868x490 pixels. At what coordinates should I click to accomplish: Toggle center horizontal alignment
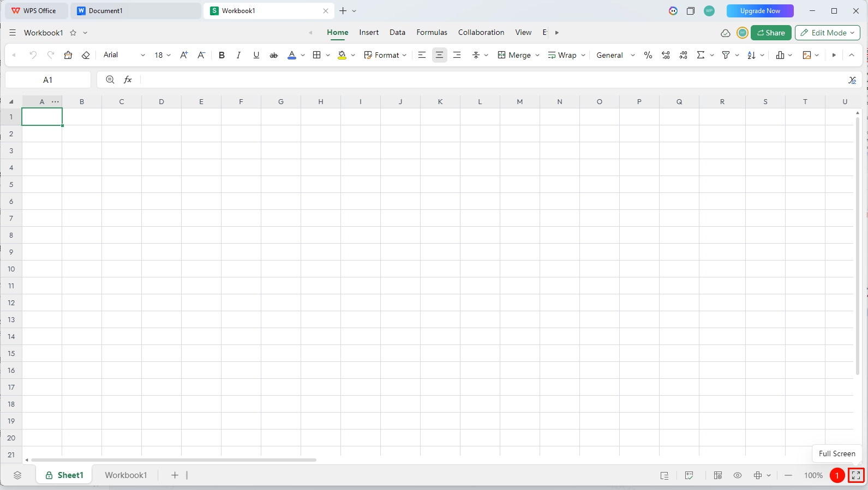439,55
